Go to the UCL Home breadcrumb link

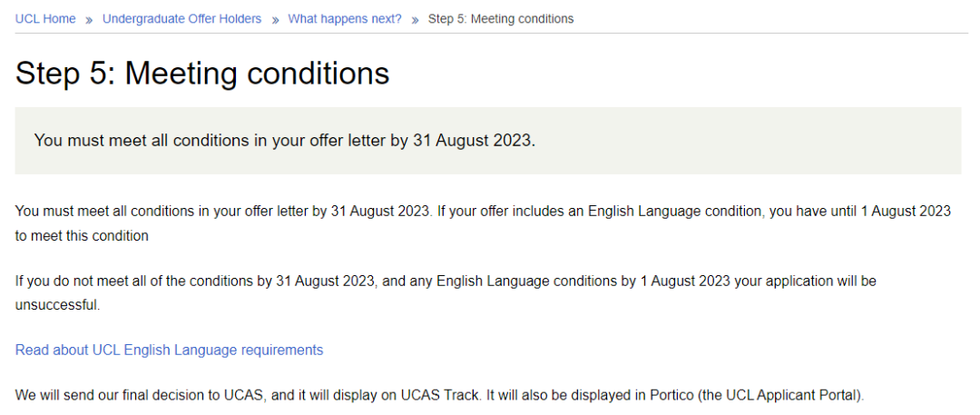[x=45, y=18]
